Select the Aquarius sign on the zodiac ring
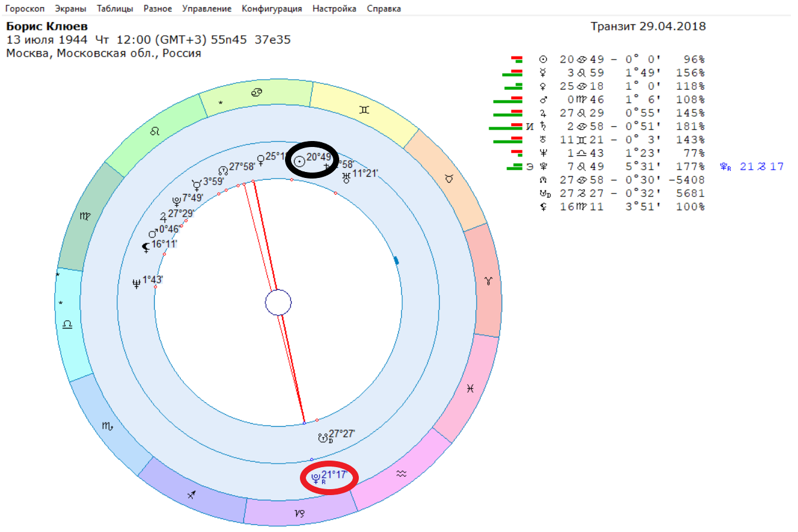Viewport: 798px width, 532px height. 403,474
